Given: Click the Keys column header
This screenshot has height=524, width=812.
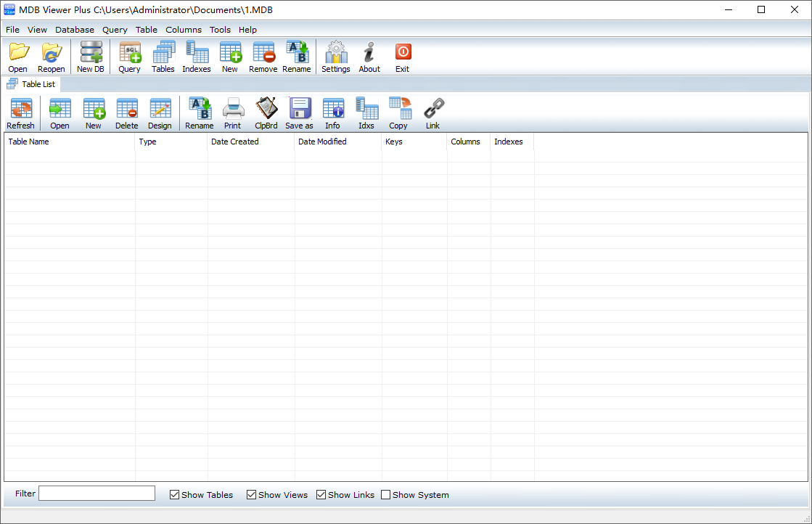Looking at the screenshot, I should (x=414, y=142).
